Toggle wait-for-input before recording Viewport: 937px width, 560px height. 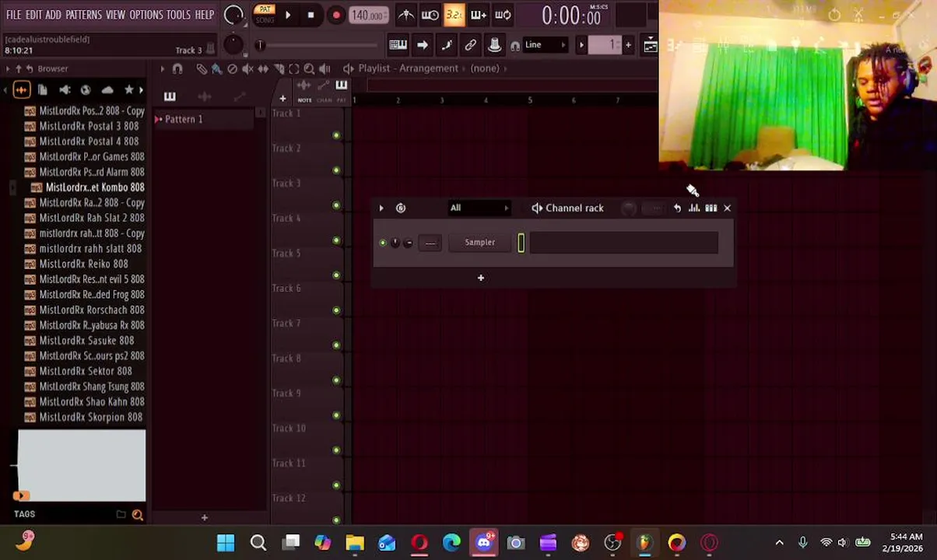(x=430, y=15)
